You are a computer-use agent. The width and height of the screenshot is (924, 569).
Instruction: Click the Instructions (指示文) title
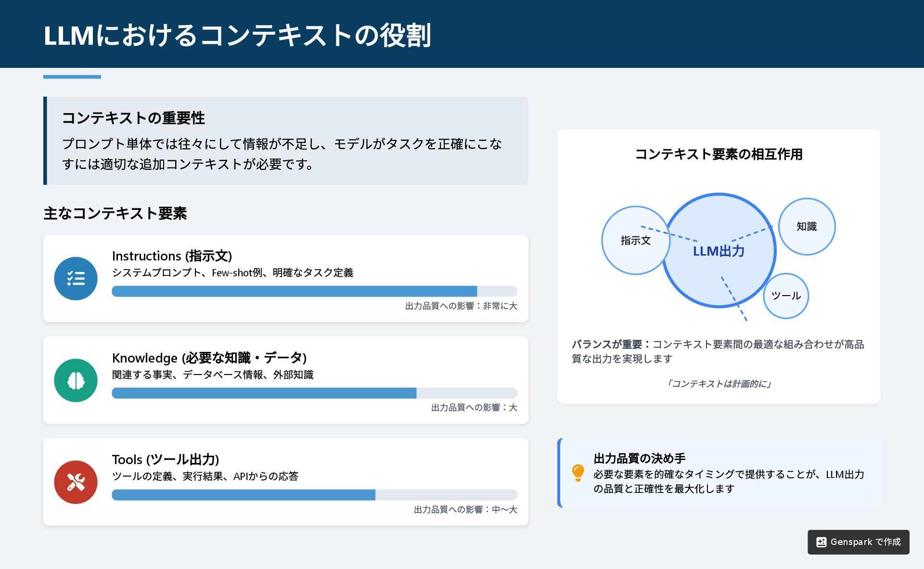tap(172, 256)
